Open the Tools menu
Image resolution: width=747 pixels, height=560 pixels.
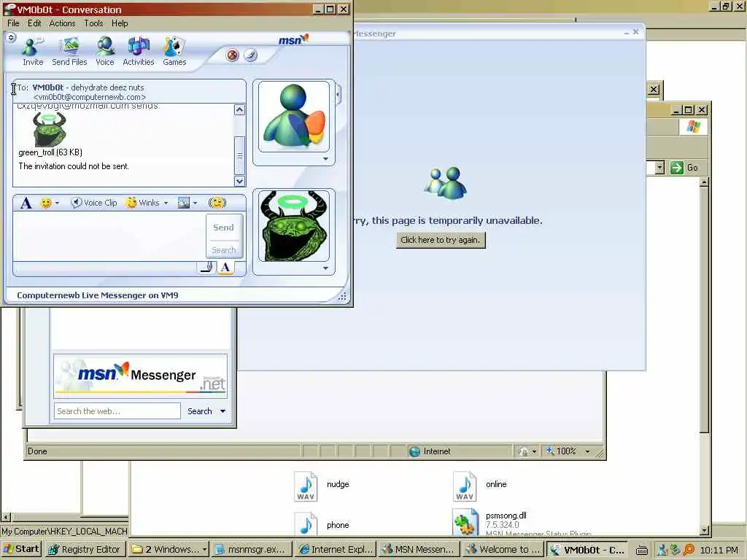(93, 23)
